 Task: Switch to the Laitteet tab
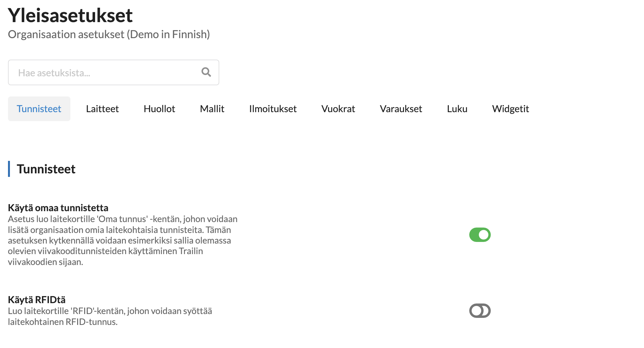(x=102, y=109)
